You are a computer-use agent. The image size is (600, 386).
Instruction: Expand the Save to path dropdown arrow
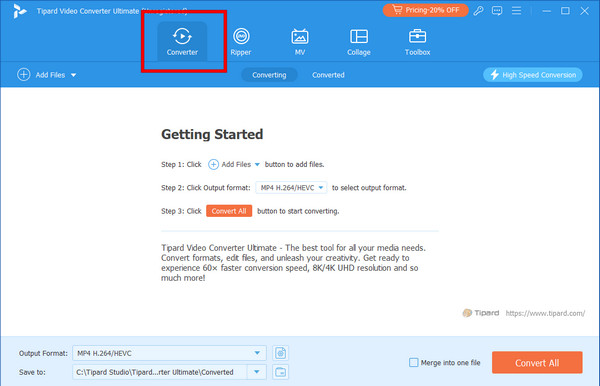257,372
